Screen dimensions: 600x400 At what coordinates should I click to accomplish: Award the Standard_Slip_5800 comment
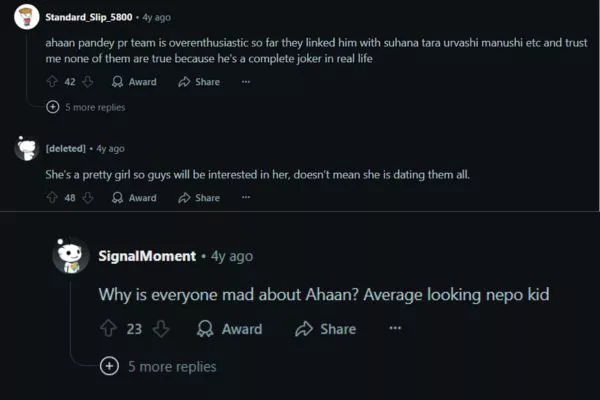(x=134, y=82)
